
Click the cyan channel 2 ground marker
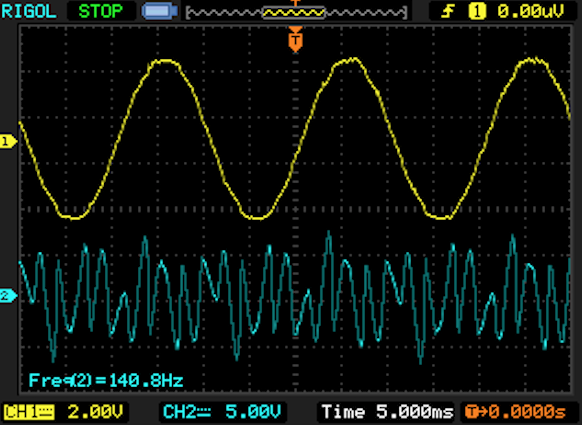[8, 296]
